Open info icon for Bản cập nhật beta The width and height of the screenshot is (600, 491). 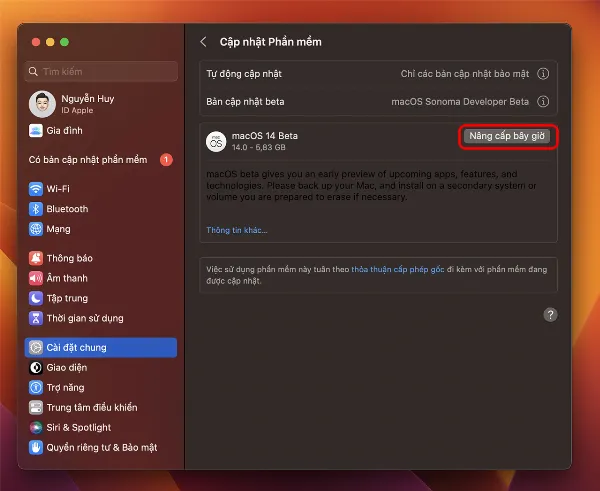(543, 101)
